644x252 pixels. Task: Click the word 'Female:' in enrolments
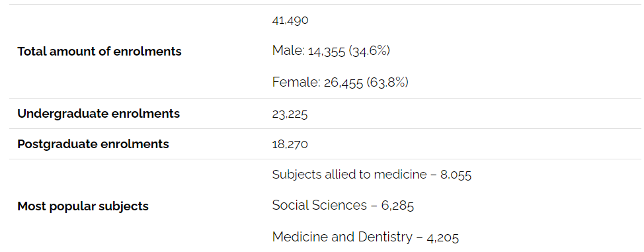coord(296,82)
